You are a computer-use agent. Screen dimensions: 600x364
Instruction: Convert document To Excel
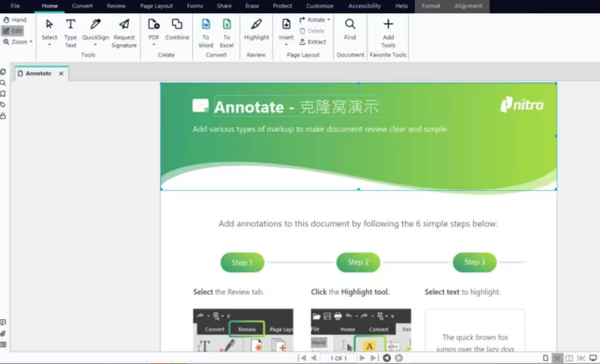226,33
